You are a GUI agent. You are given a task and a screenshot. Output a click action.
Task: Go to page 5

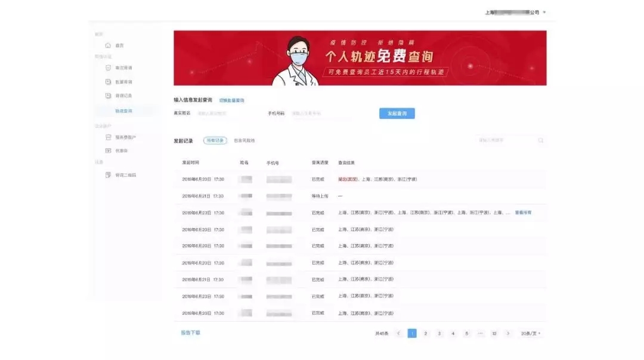pos(466,333)
